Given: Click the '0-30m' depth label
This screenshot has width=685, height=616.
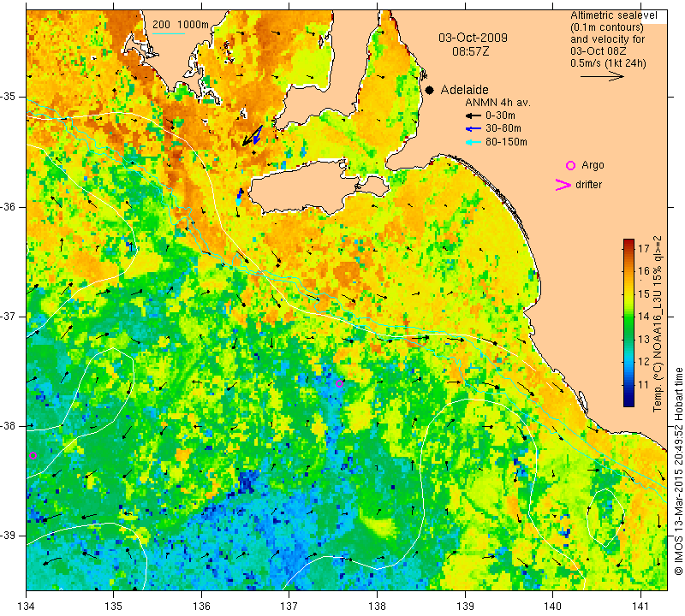Looking at the screenshot, I should pyautogui.click(x=500, y=115).
